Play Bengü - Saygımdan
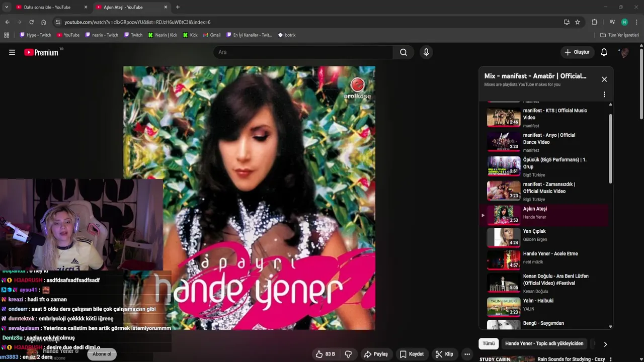644x362 pixels. click(545, 324)
